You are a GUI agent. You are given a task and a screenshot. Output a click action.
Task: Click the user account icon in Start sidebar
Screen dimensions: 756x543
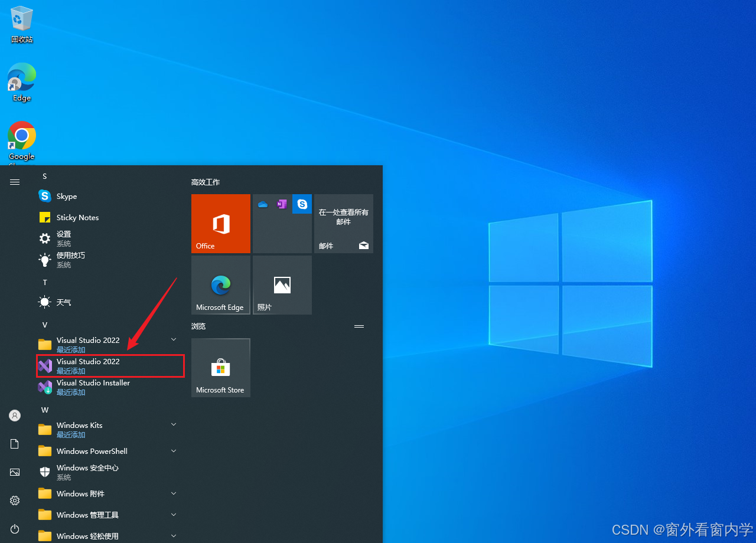tap(15, 416)
